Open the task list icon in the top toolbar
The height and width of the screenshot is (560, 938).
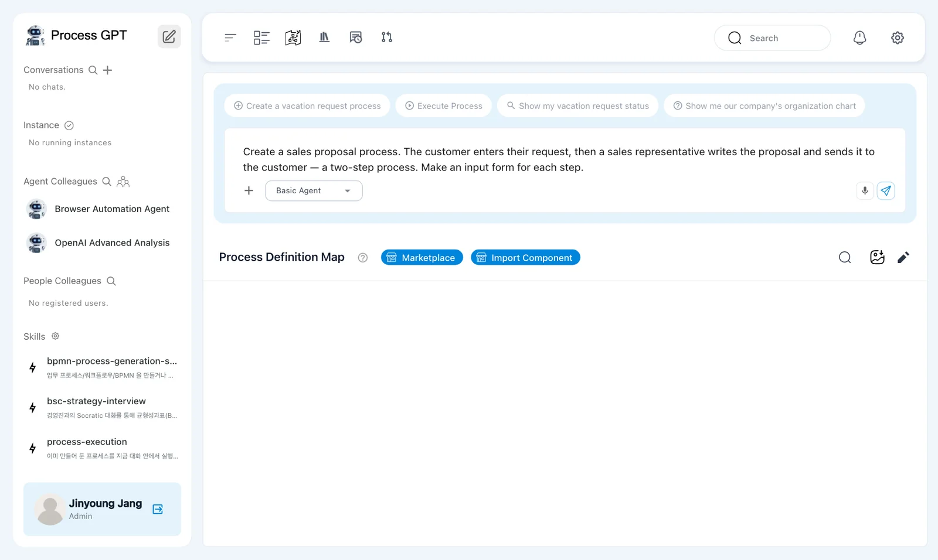pyautogui.click(x=261, y=37)
